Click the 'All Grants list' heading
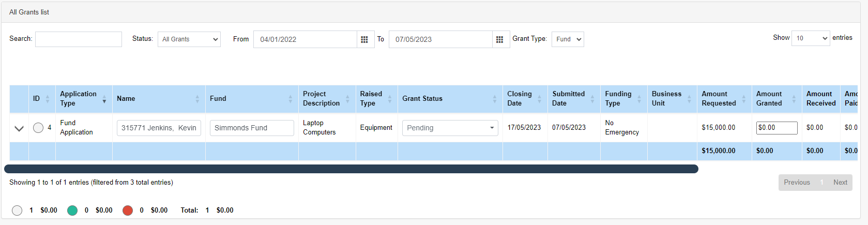 pos(29,12)
